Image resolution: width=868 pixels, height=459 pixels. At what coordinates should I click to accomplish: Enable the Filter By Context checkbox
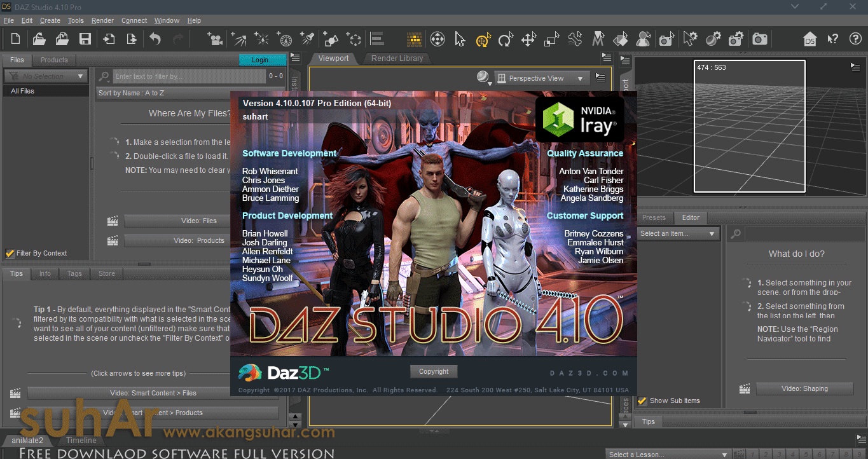click(x=10, y=253)
